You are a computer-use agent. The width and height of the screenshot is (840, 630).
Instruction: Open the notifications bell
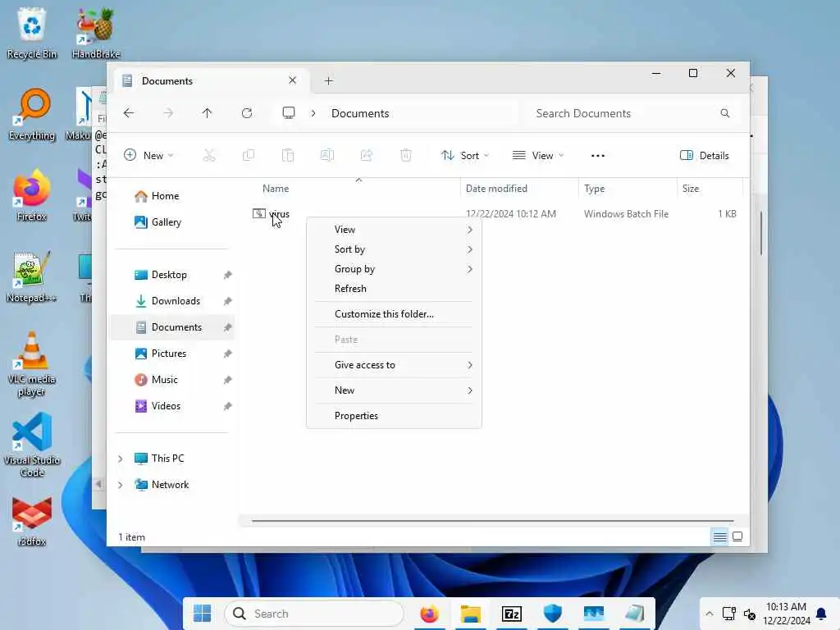[820, 614]
